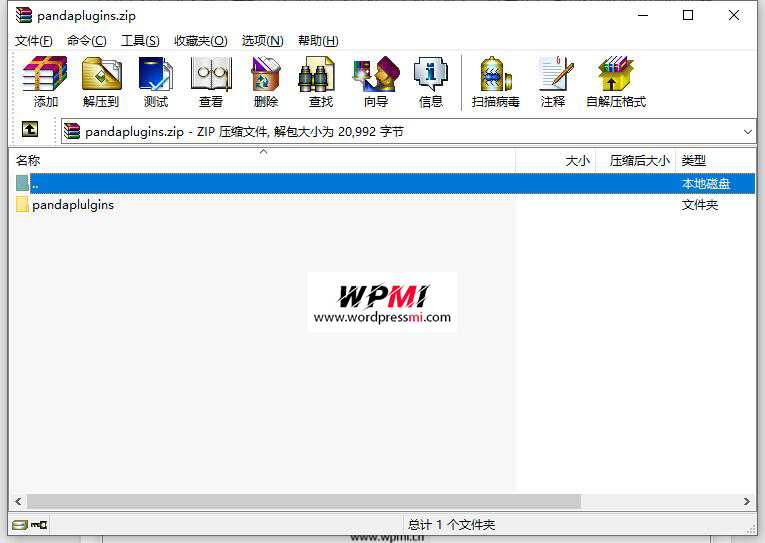Open the 注释 (Comment) toolbar icon

(552, 82)
